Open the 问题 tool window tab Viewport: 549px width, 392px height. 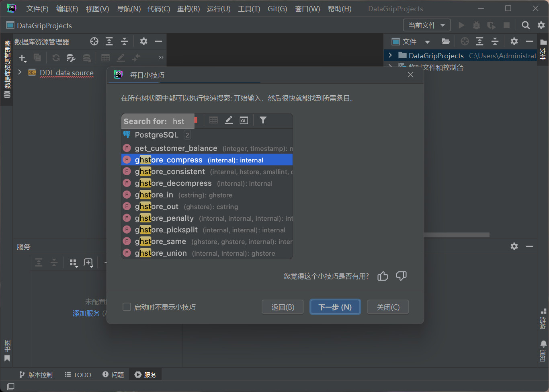tap(113, 375)
